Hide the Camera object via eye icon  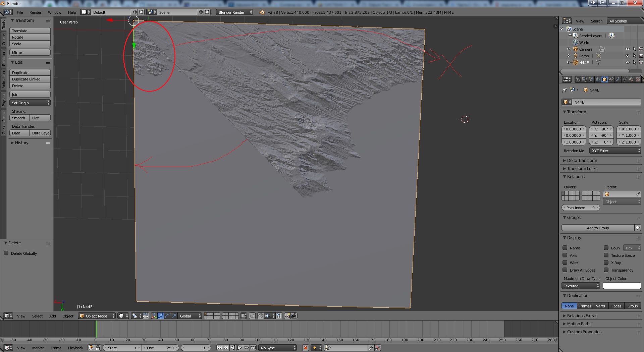point(627,49)
